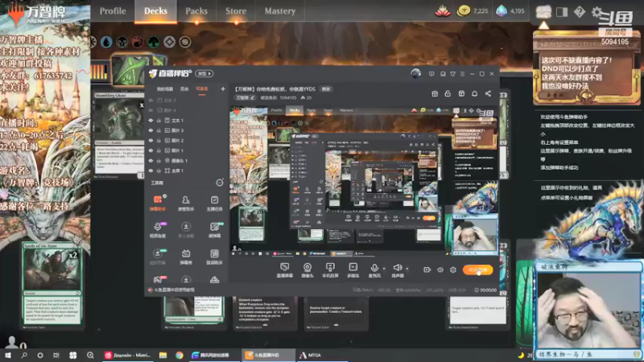Viewport: 644px width, 362px height.
Task: Open the 弹幕助手 danmaku assistant tool
Action: point(158,203)
